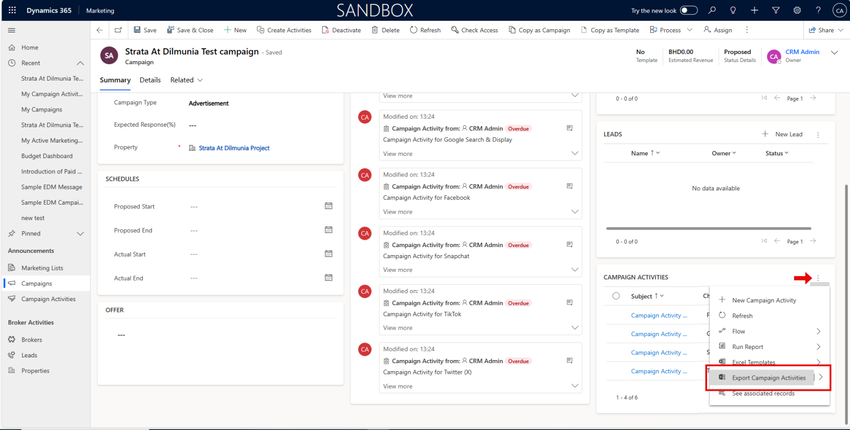Click New Lead in Leads section
The image size is (850, 430).
pyautogui.click(x=782, y=134)
